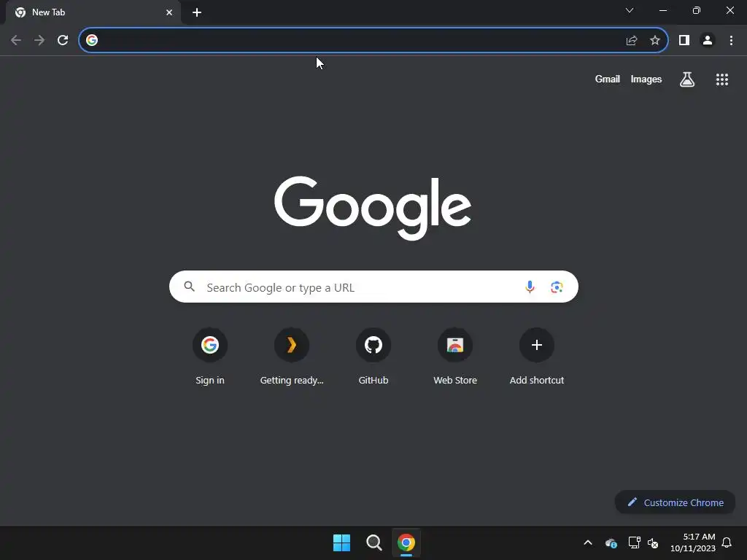
Task: Bookmark this tab with star icon
Action: pyautogui.click(x=655, y=41)
